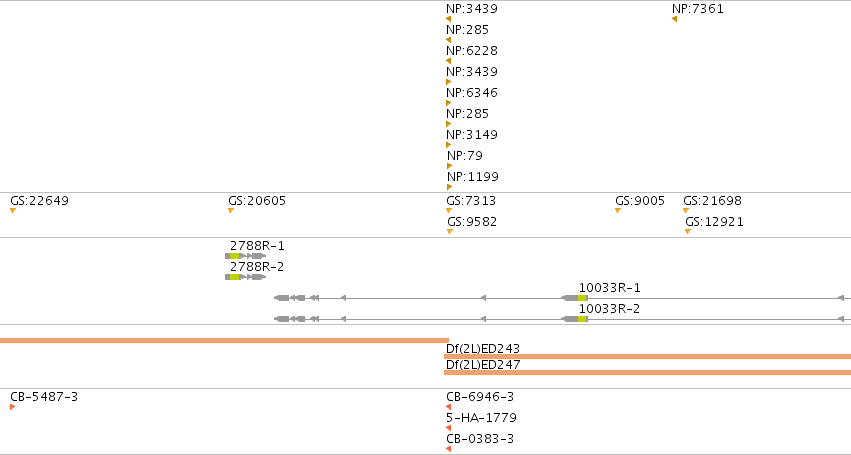Click the GS:9005 label
851x455 pixels.
point(640,201)
